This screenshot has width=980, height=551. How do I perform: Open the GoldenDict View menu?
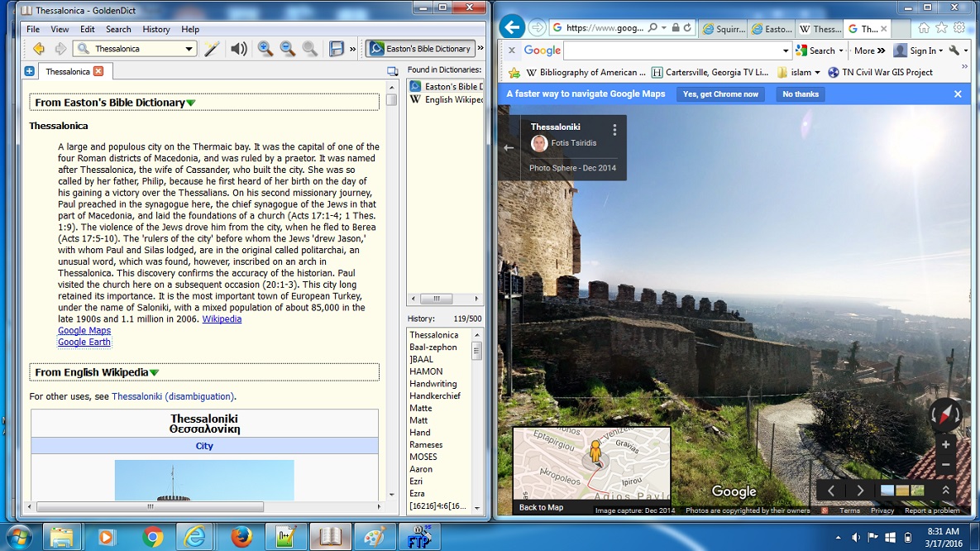(x=60, y=30)
